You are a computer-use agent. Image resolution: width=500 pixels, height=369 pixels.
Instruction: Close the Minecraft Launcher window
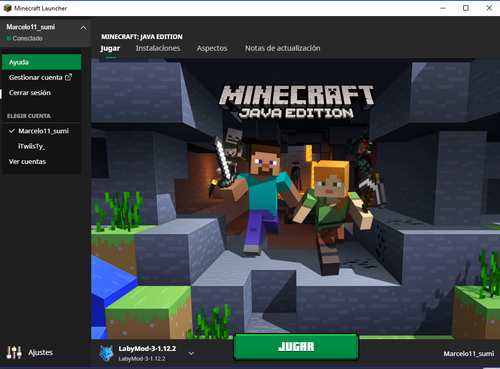point(489,8)
